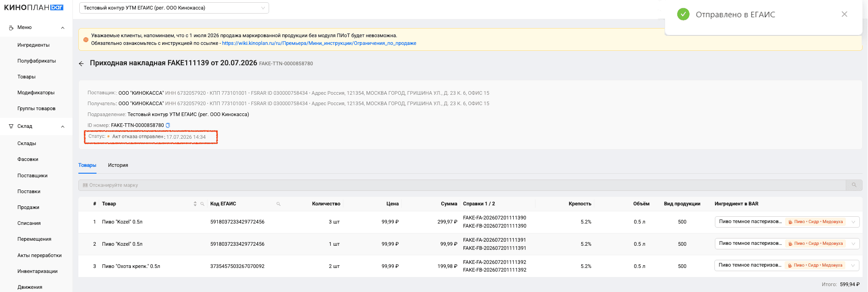Open Движения in the sidebar
The width and height of the screenshot is (868, 292).
(30, 287)
